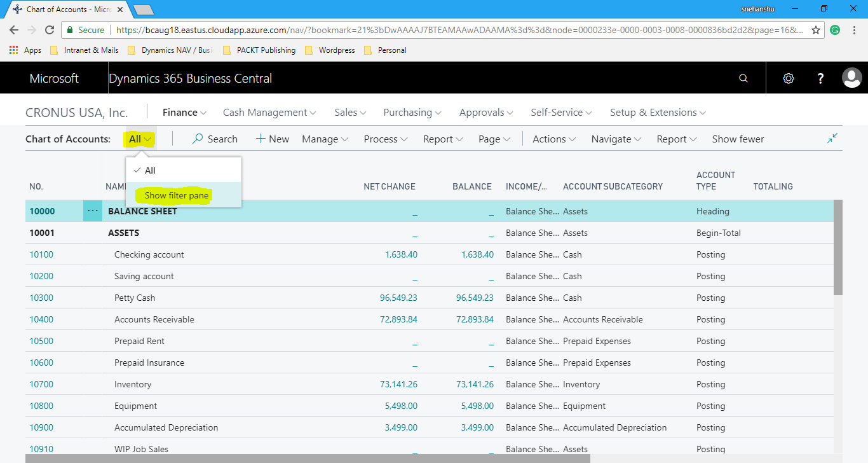868x463 pixels.
Task: Collapse the page with the double-arrow icon
Action: (832, 137)
